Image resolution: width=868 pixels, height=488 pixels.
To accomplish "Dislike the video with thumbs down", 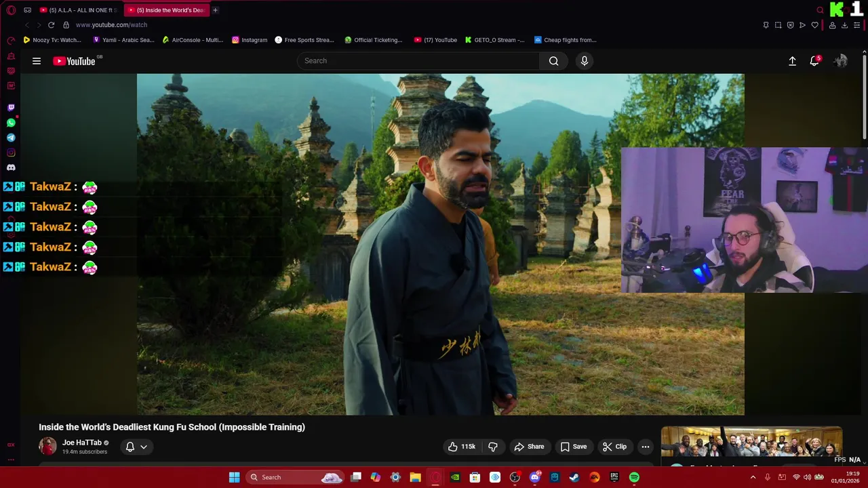I will [x=493, y=447].
